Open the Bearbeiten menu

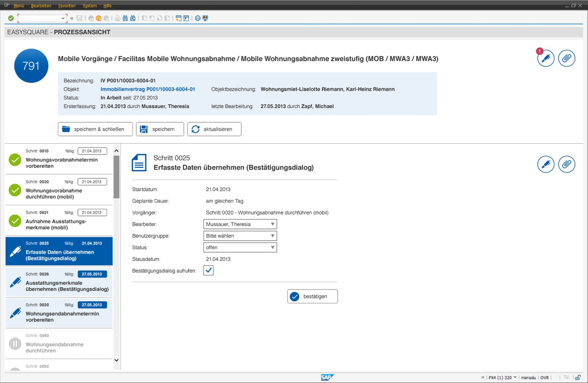[41, 6]
